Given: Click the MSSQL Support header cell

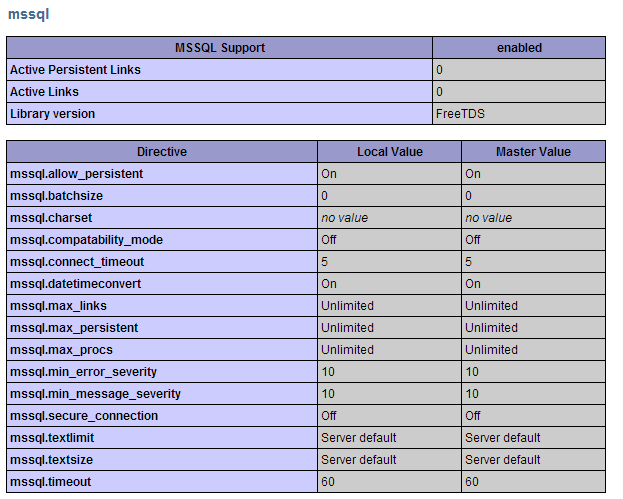Looking at the screenshot, I should tap(220, 48).
